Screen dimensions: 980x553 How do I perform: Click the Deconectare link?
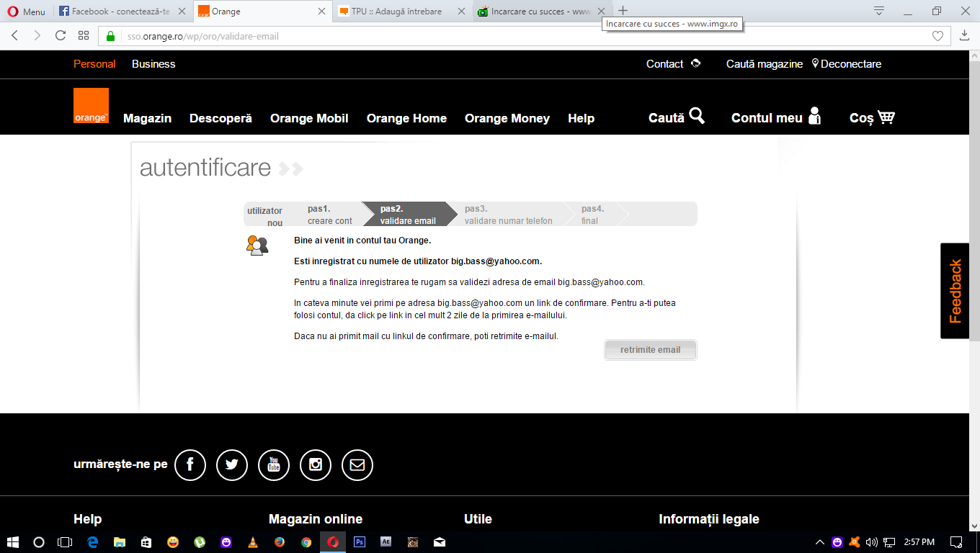[850, 64]
